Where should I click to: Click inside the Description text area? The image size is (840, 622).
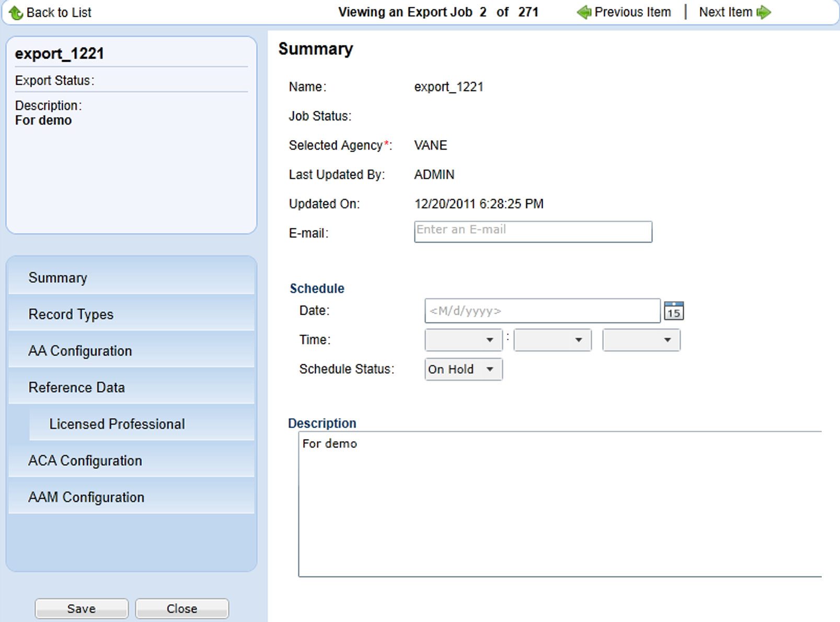click(x=559, y=504)
